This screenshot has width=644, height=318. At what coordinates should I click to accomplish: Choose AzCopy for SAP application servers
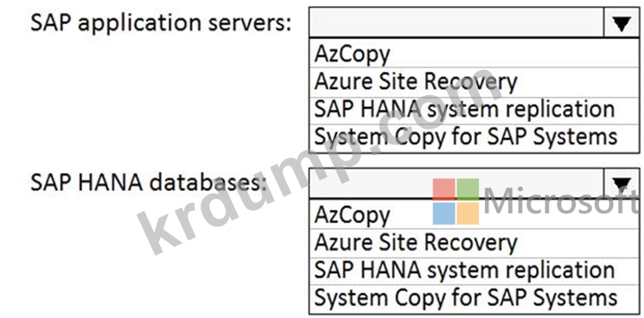474,54
